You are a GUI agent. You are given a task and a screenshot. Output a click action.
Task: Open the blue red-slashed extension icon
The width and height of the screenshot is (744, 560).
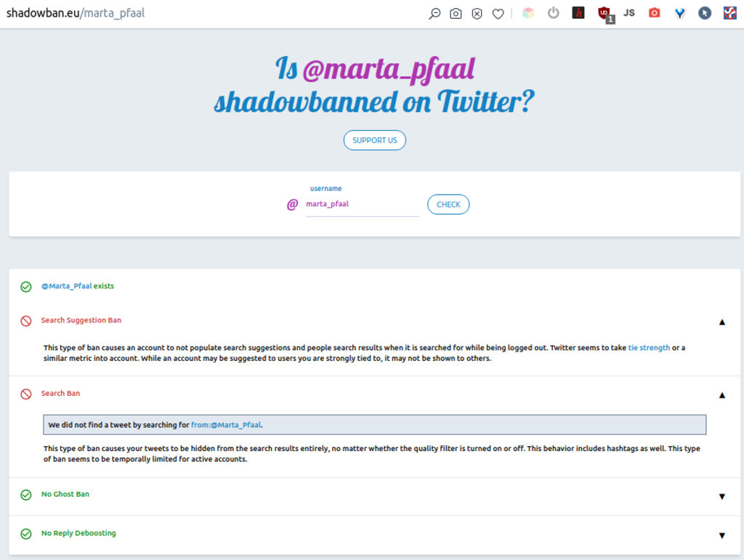click(x=729, y=13)
